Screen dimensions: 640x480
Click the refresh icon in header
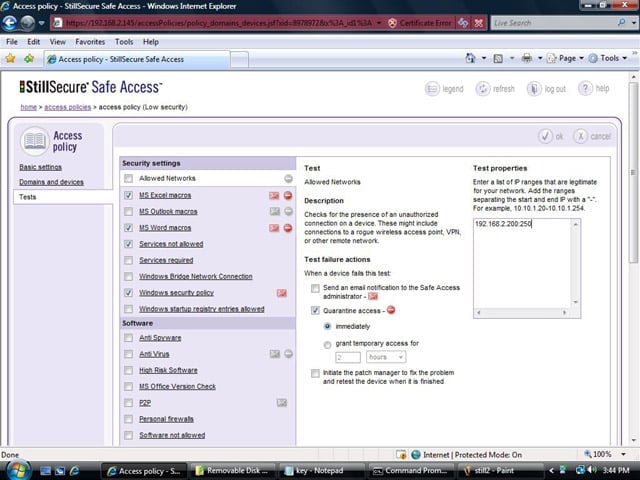pos(482,89)
